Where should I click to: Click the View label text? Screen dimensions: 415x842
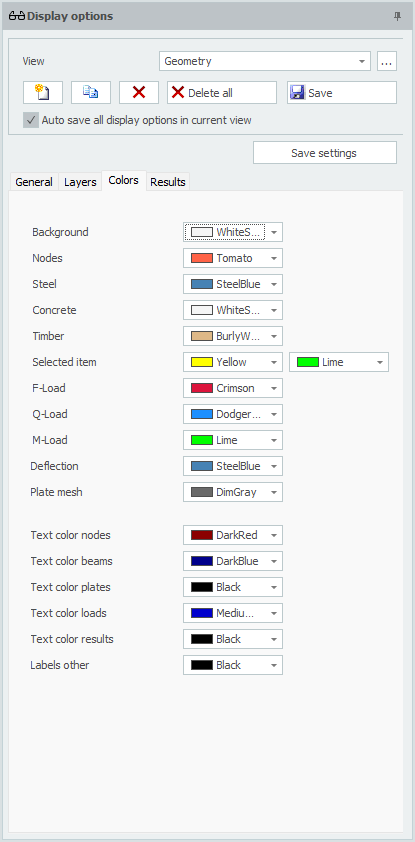(x=33, y=61)
